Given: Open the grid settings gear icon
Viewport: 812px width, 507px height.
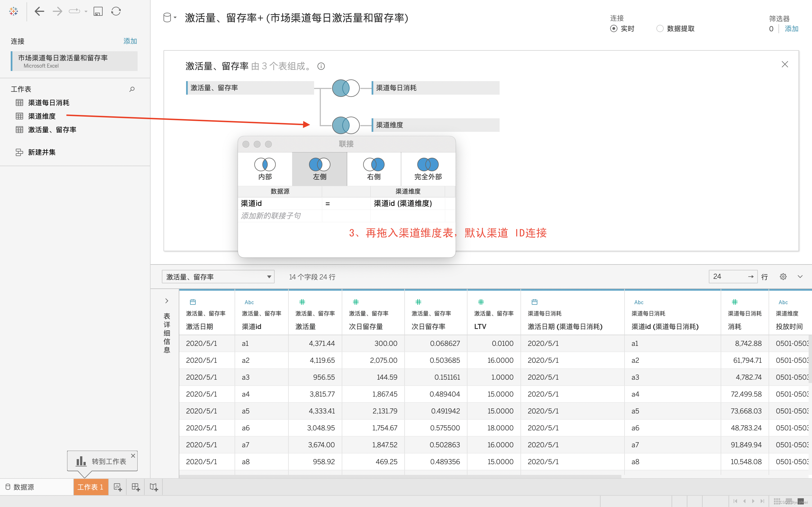Looking at the screenshot, I should (783, 277).
